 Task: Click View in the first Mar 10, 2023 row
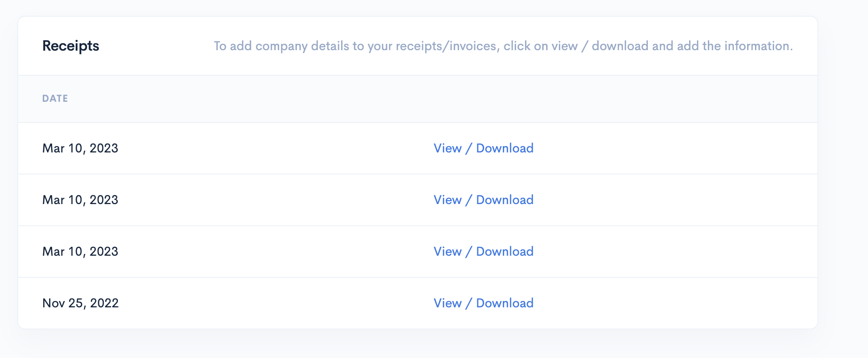coord(447,148)
